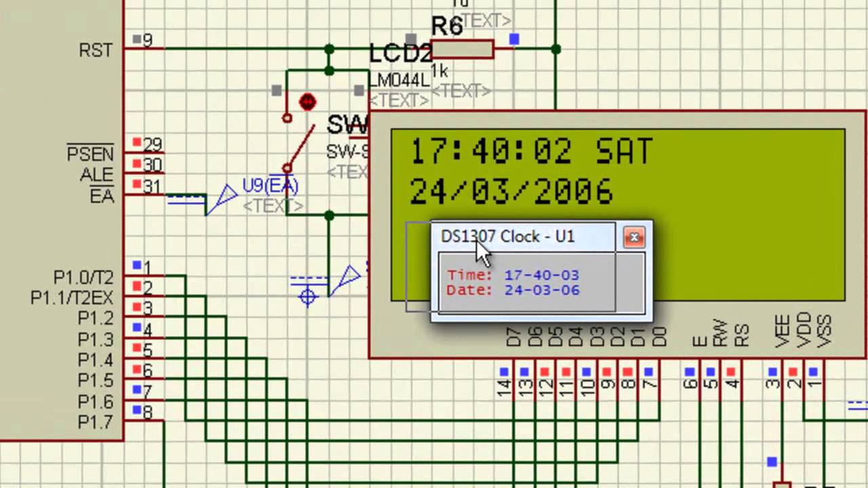The width and height of the screenshot is (868, 488).
Task: Click the P1.1/T2EX pin label
Action: (72, 298)
